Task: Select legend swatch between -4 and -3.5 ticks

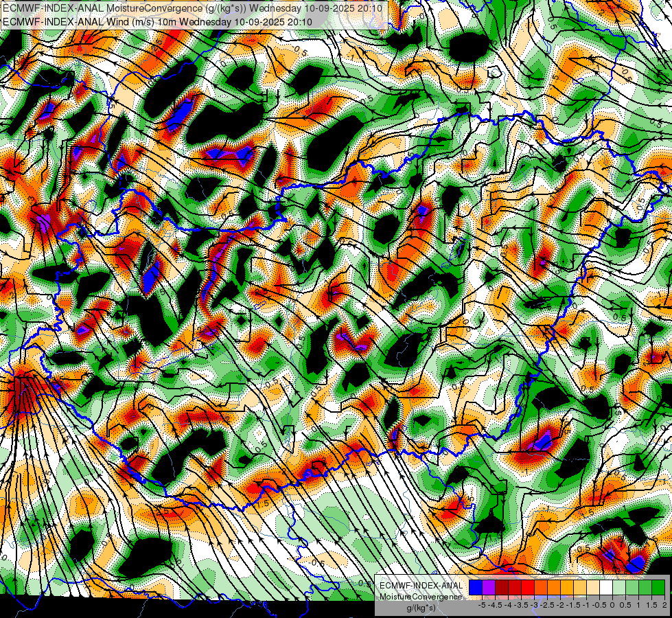Action: (515, 588)
